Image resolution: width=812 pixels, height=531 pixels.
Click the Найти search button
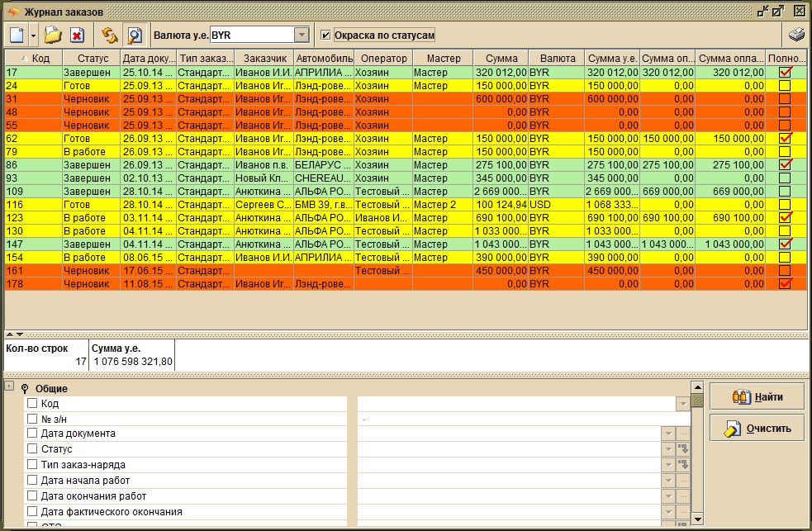click(757, 397)
